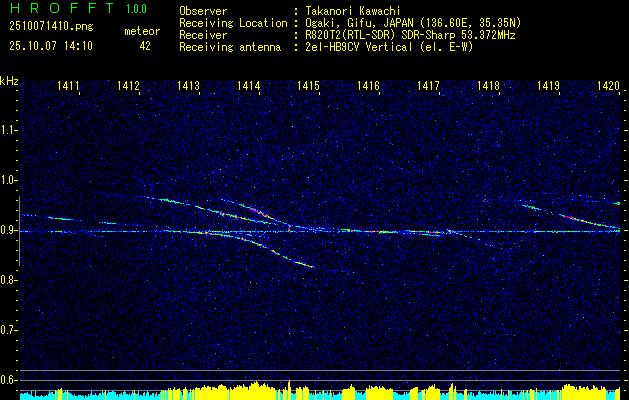Click the Receiver label

point(203,35)
